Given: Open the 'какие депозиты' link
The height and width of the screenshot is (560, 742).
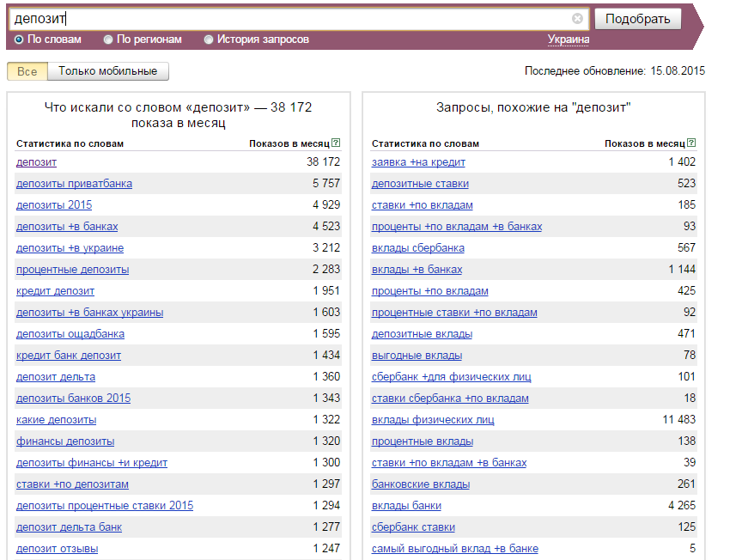Looking at the screenshot, I should tap(57, 420).
